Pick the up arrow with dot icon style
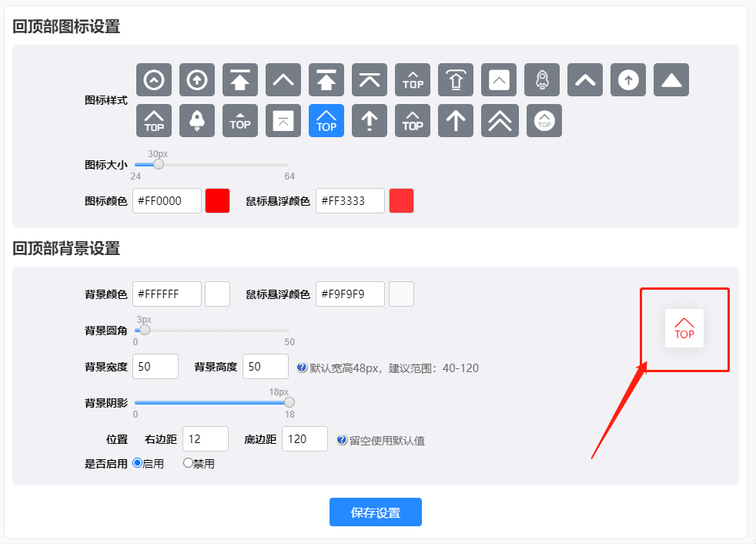756x544 pixels. (370, 121)
